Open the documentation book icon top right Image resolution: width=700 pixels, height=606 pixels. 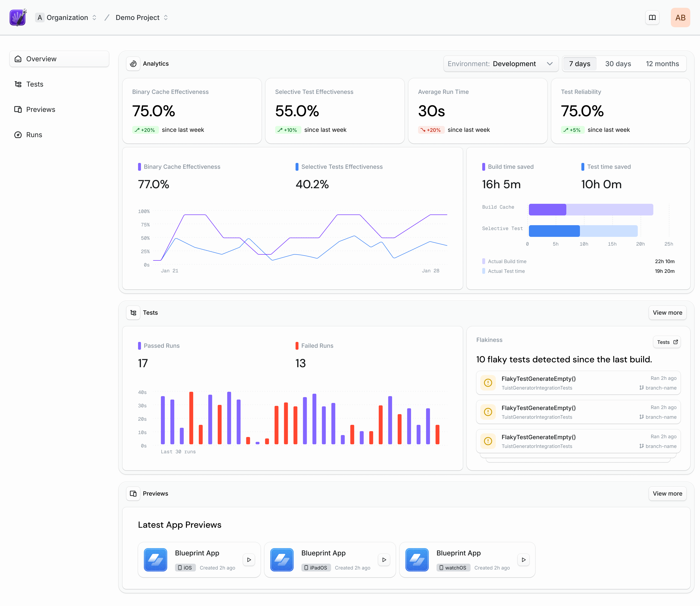pos(652,17)
